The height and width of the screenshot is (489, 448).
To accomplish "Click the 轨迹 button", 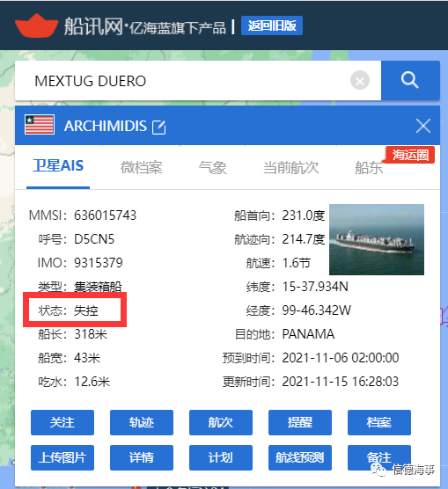I will (x=142, y=422).
